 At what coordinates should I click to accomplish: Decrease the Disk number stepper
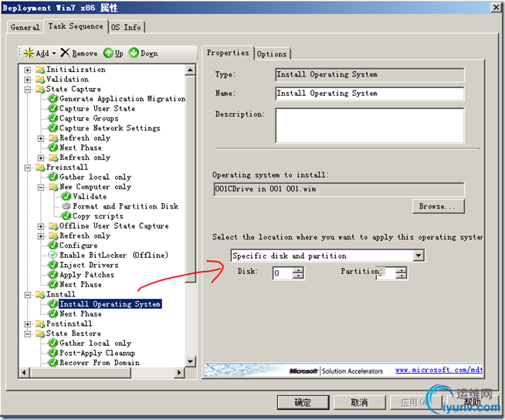click(298, 276)
